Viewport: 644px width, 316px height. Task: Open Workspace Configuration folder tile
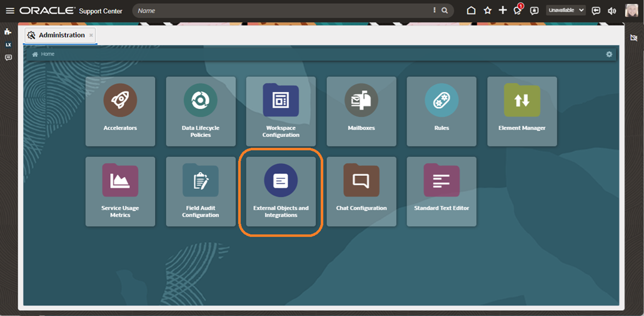[x=281, y=111]
